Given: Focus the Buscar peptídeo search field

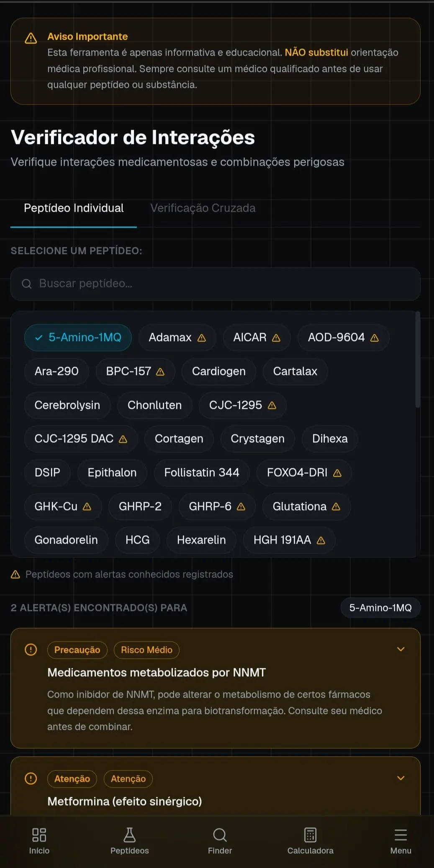Looking at the screenshot, I should pyautogui.click(x=216, y=284).
